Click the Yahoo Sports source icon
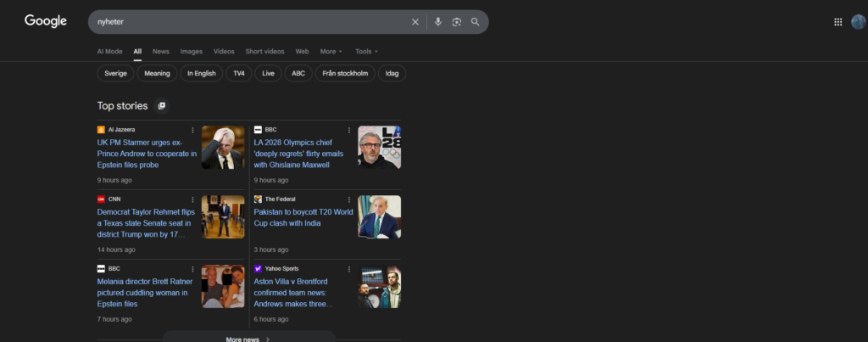Image resolution: width=868 pixels, height=342 pixels. [x=258, y=268]
